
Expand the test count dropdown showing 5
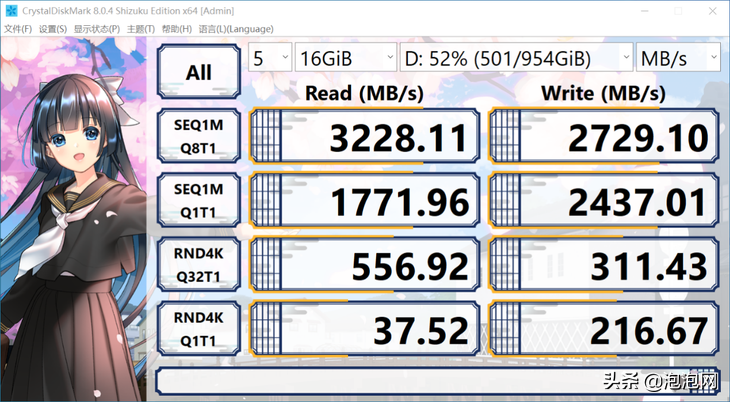click(x=270, y=57)
